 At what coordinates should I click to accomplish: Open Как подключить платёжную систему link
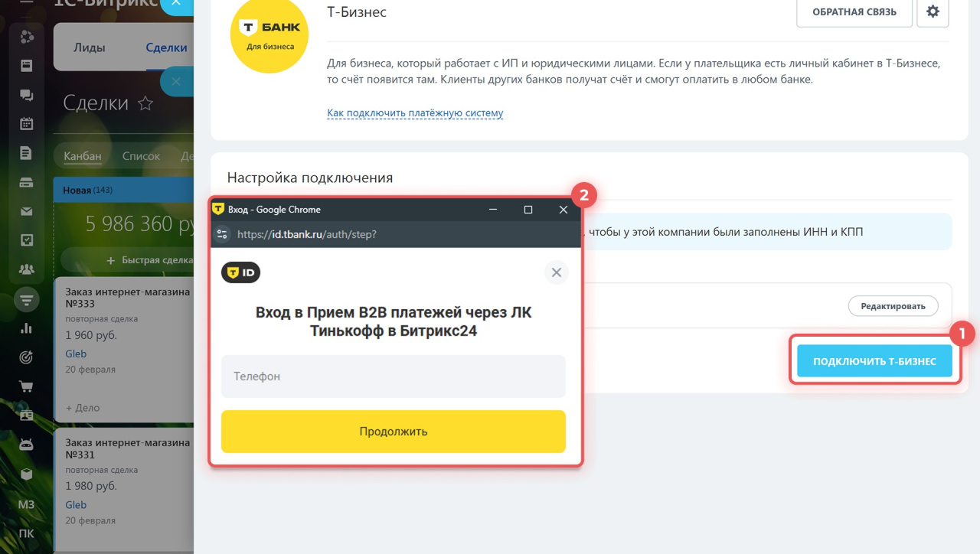point(415,113)
